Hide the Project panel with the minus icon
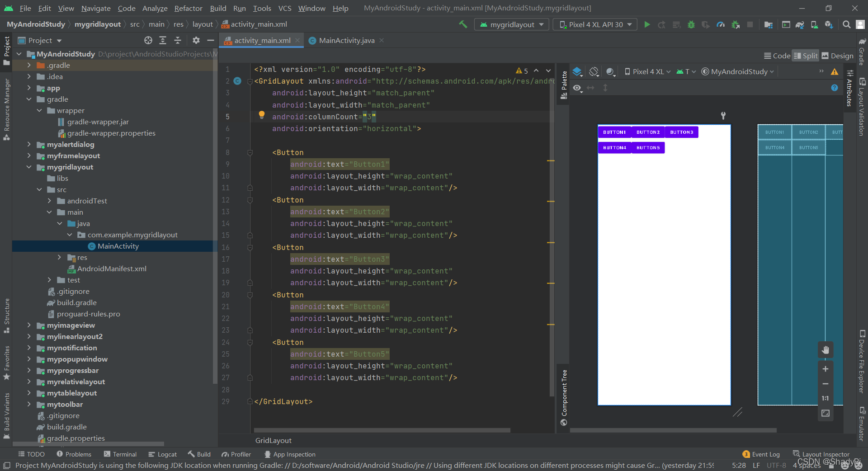868x471 pixels. pos(210,40)
